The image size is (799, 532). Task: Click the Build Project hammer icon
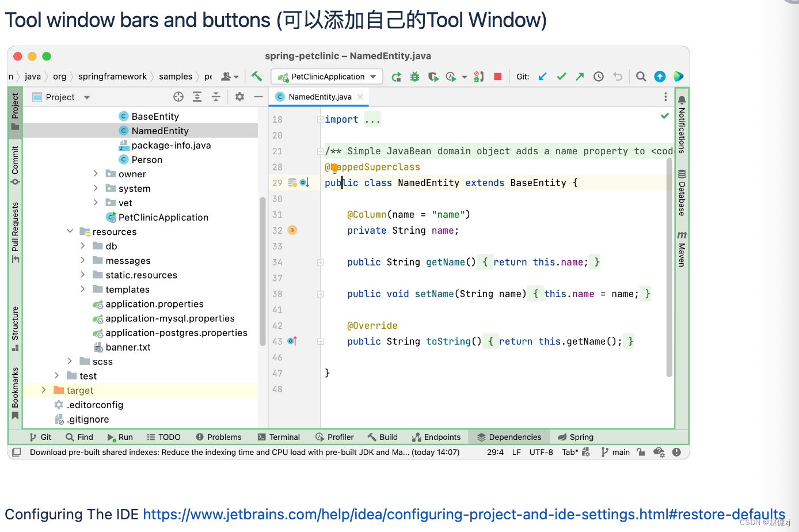tap(257, 76)
